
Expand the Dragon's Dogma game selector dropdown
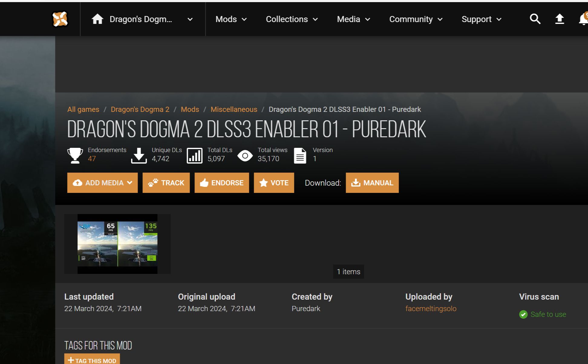(190, 19)
